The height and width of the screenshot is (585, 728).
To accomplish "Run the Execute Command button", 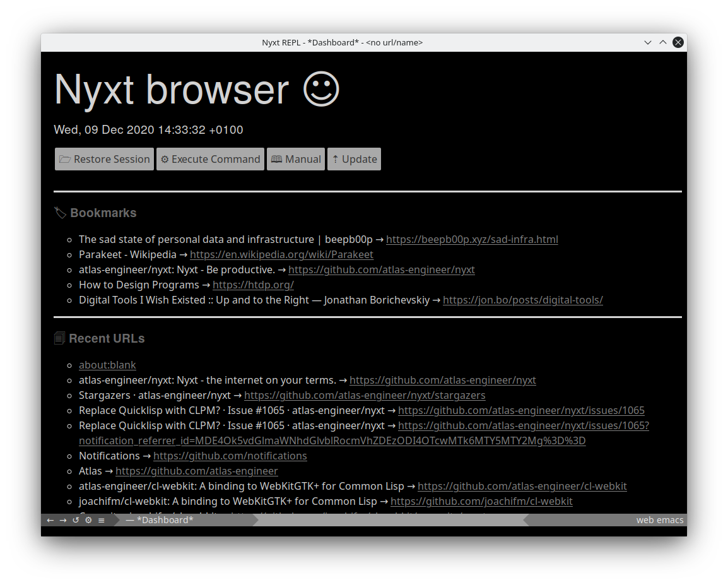I will [x=210, y=159].
